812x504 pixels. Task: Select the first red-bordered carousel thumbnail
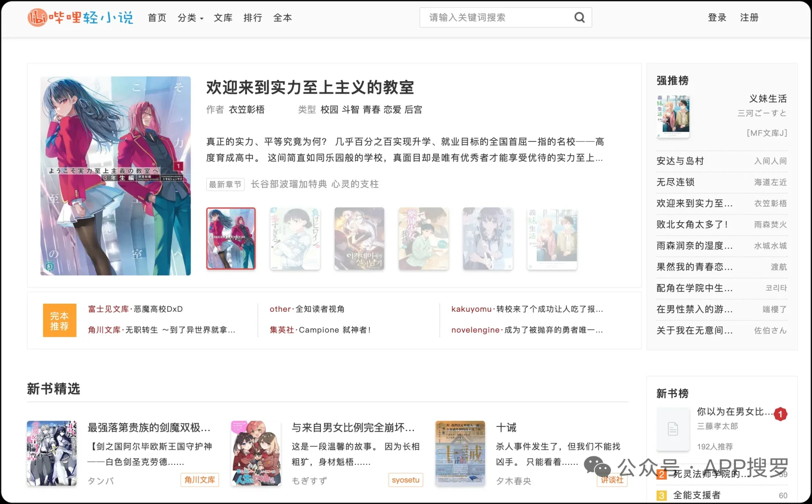(231, 238)
